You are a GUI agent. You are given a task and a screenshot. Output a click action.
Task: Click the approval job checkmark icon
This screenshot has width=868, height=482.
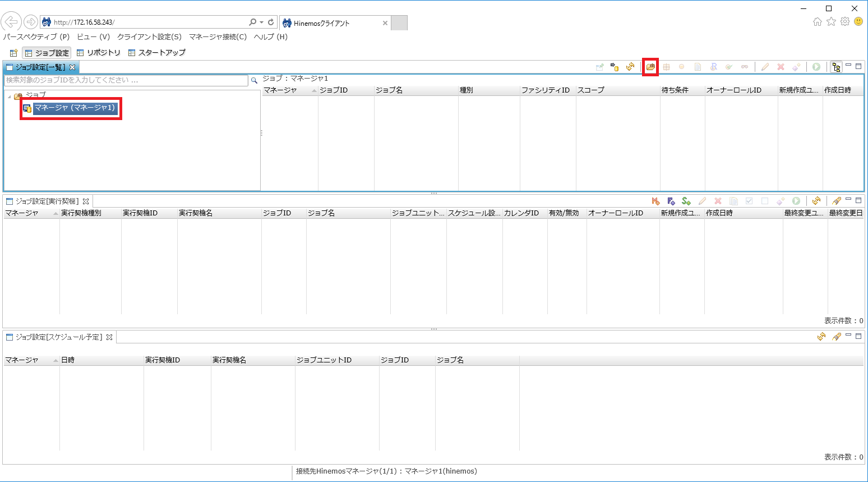(729, 67)
